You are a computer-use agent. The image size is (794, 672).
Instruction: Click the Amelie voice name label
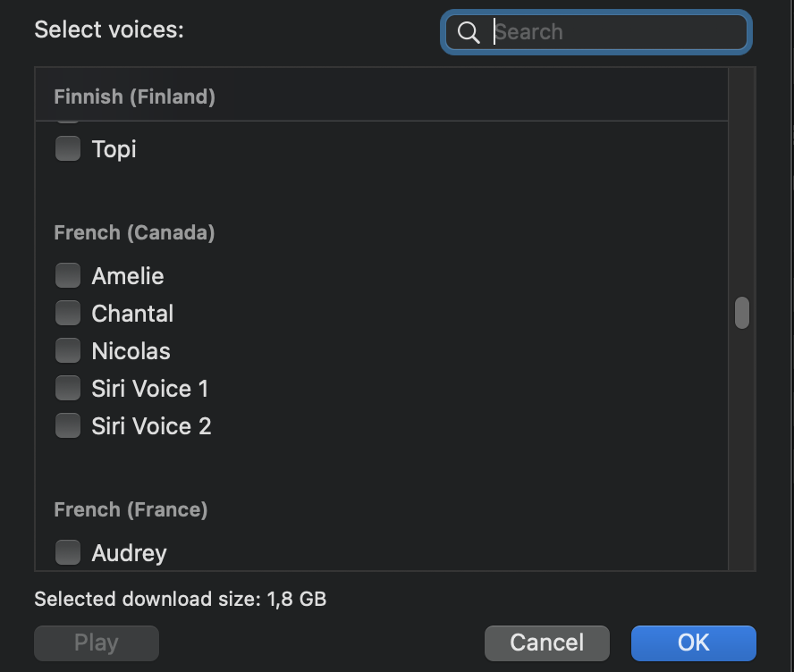click(x=128, y=276)
